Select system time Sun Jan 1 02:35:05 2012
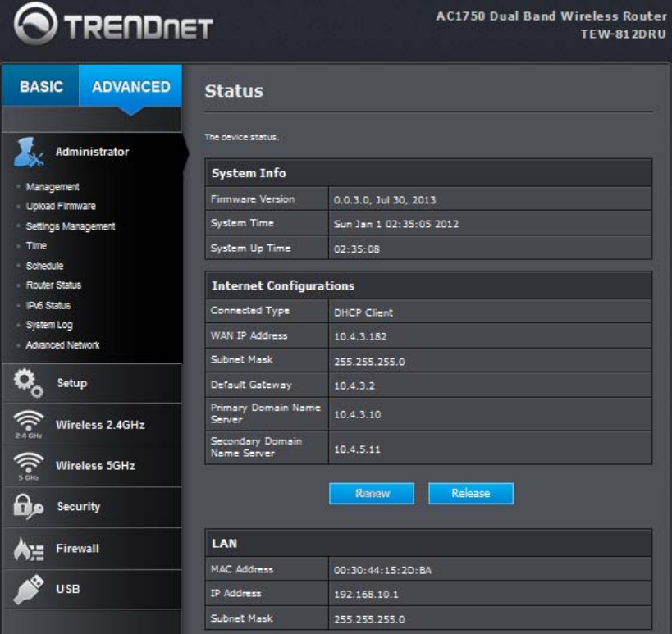The image size is (672, 634). (x=396, y=224)
